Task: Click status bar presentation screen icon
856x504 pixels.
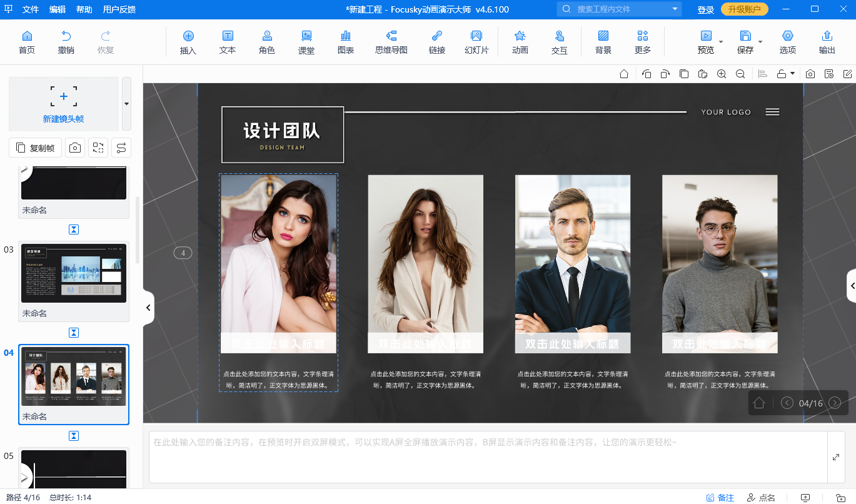Action: (x=805, y=498)
